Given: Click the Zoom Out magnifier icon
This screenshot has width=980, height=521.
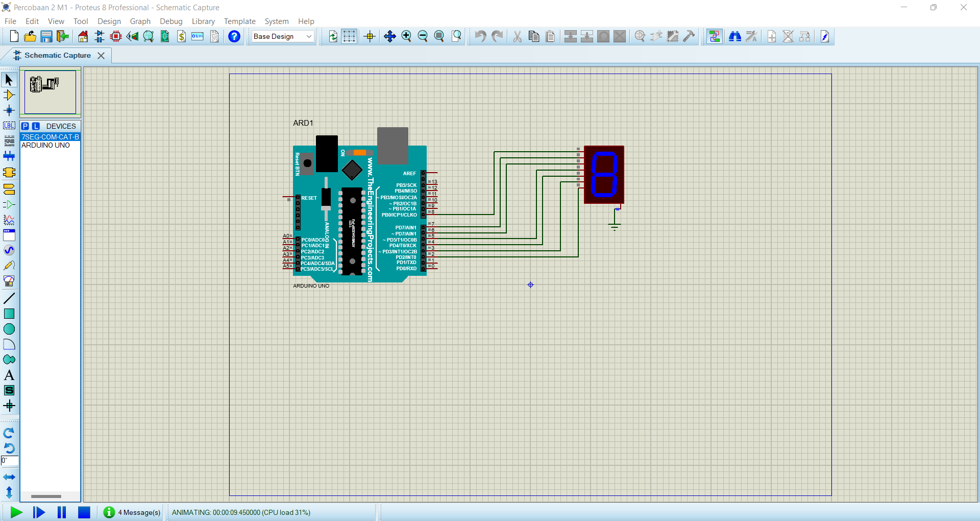Looking at the screenshot, I should point(423,36).
